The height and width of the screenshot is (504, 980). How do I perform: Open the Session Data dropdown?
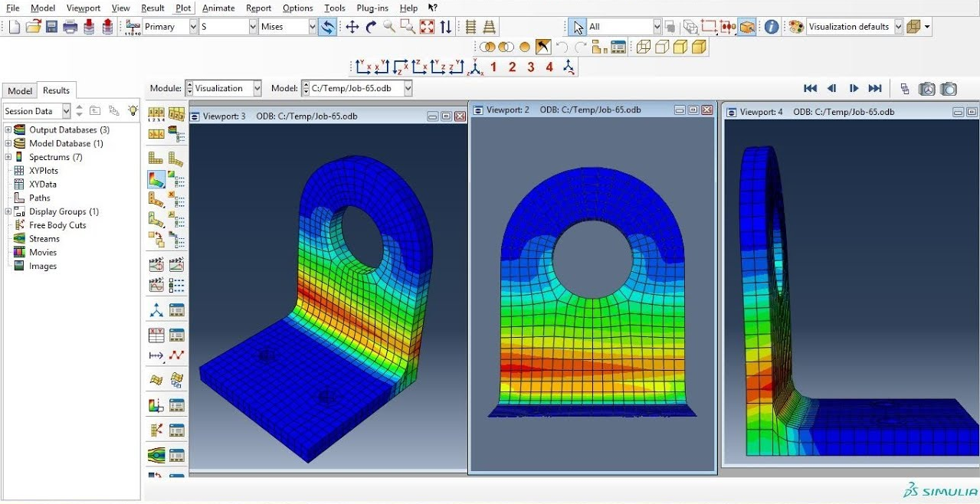click(x=66, y=111)
